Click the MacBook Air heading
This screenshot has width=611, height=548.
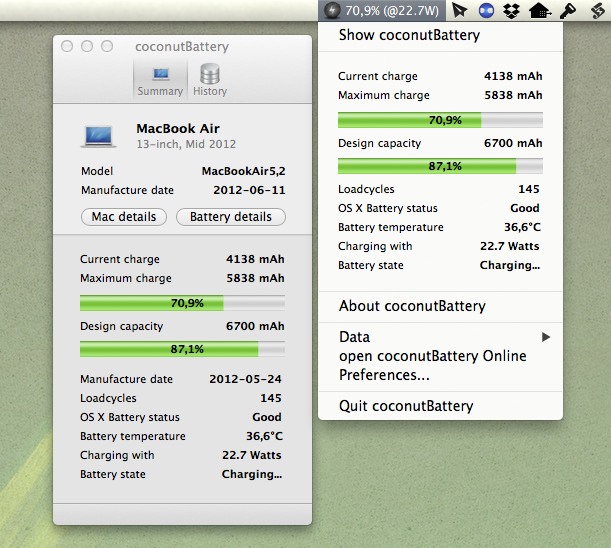[x=178, y=128]
